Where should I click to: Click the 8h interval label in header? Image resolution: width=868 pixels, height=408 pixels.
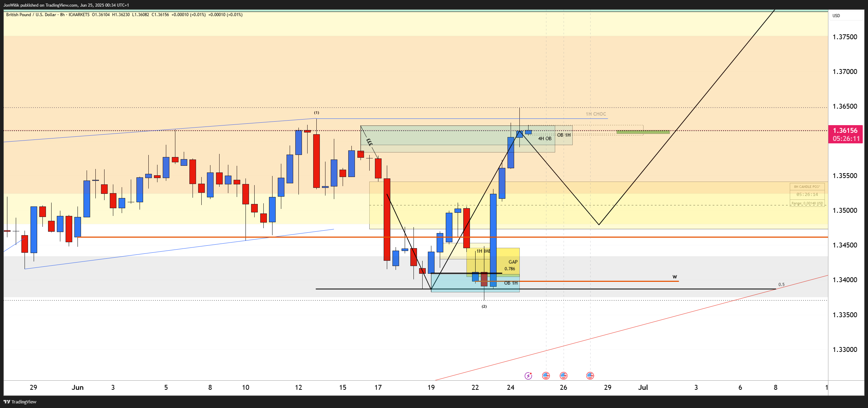62,15
